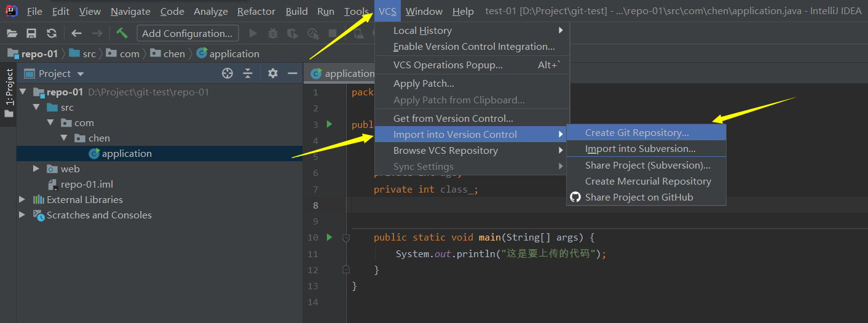Select Share Project (Subversion)...

point(646,165)
